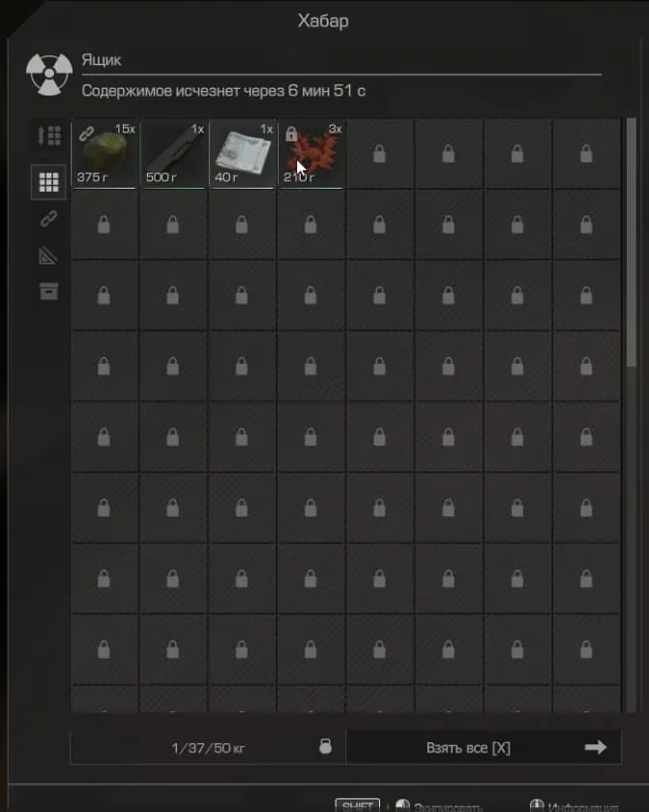Click the lock icon on red plant item

pyautogui.click(x=291, y=135)
